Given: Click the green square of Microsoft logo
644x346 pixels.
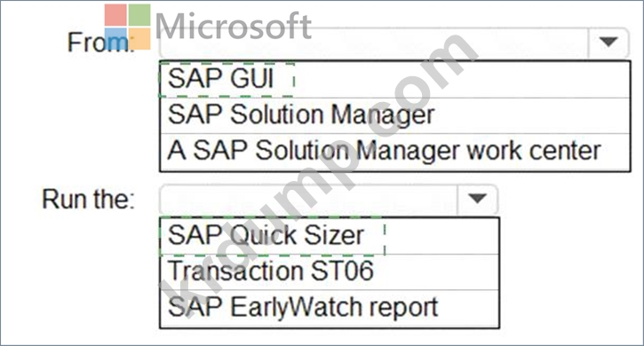Looking at the screenshot, I should pyautogui.click(x=139, y=15).
